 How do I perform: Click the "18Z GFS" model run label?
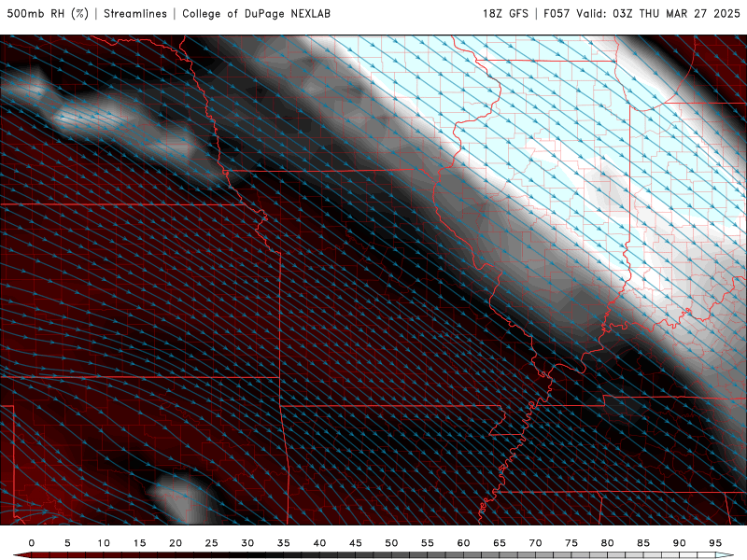(505, 14)
